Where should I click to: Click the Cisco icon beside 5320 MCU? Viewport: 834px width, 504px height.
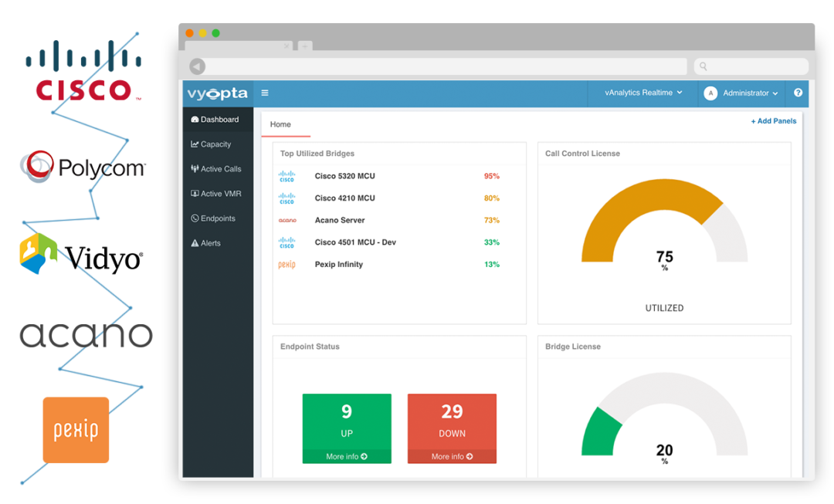coord(286,176)
